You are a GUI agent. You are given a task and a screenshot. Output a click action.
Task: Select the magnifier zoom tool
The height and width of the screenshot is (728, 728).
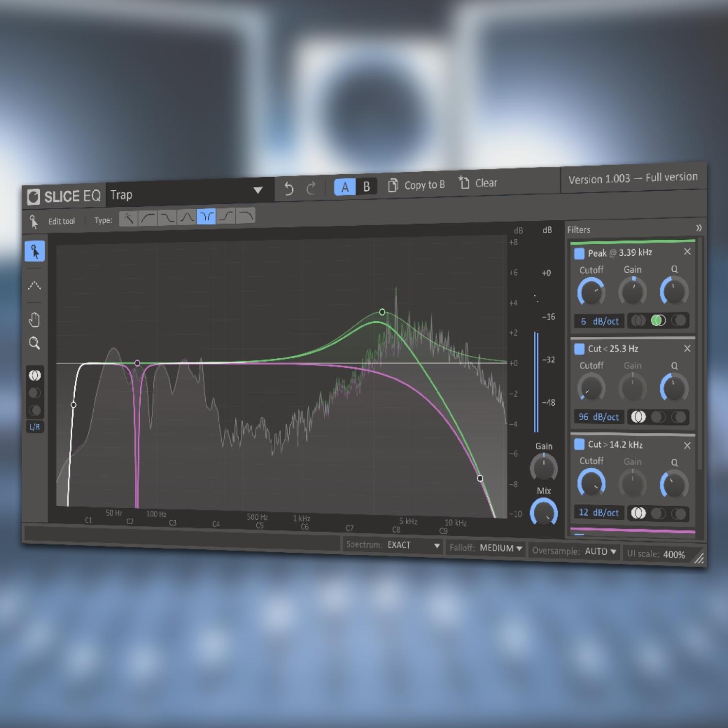click(34, 344)
